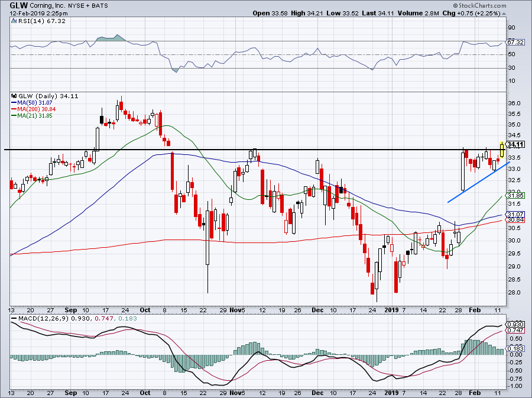Screen dimensions: 532x398
Task: Click the red 30.84 MA(200) axis tag
Action: (515, 220)
